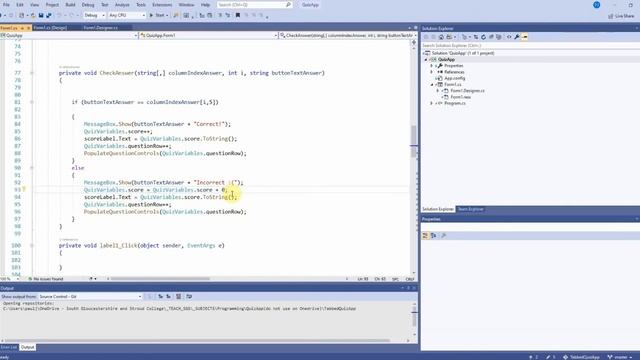Click the main Search (Ctrl+Q) box
The height and width of the screenshot is (360, 640).
tap(254, 5)
